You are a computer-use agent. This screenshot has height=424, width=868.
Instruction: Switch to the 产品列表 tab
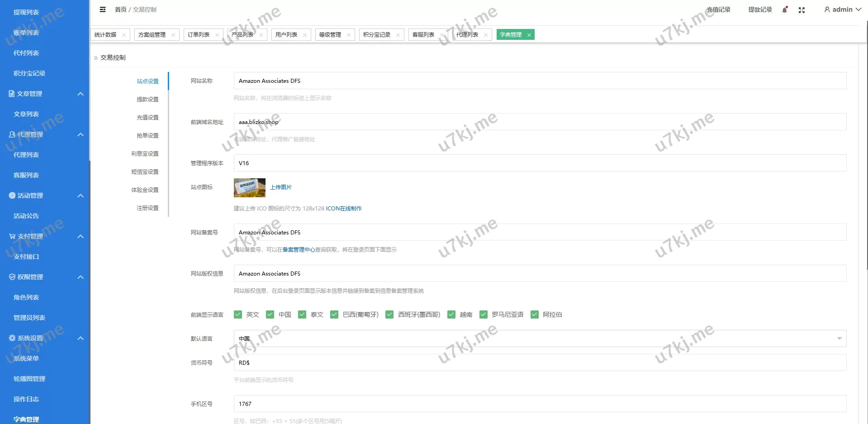tap(242, 35)
